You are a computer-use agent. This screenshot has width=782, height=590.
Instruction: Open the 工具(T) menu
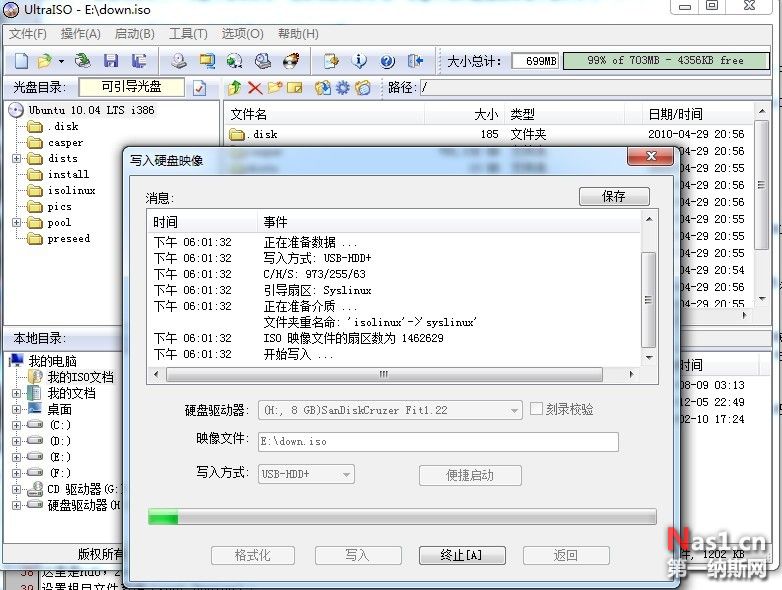tap(189, 34)
